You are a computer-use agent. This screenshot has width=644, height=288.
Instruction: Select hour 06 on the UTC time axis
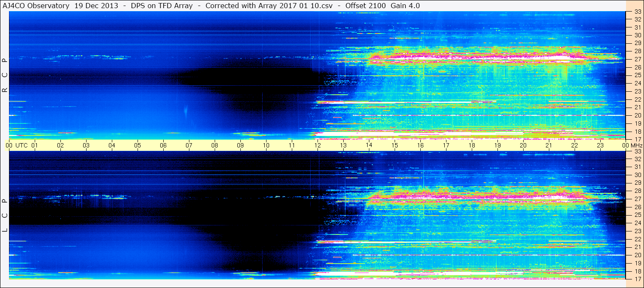click(x=163, y=145)
